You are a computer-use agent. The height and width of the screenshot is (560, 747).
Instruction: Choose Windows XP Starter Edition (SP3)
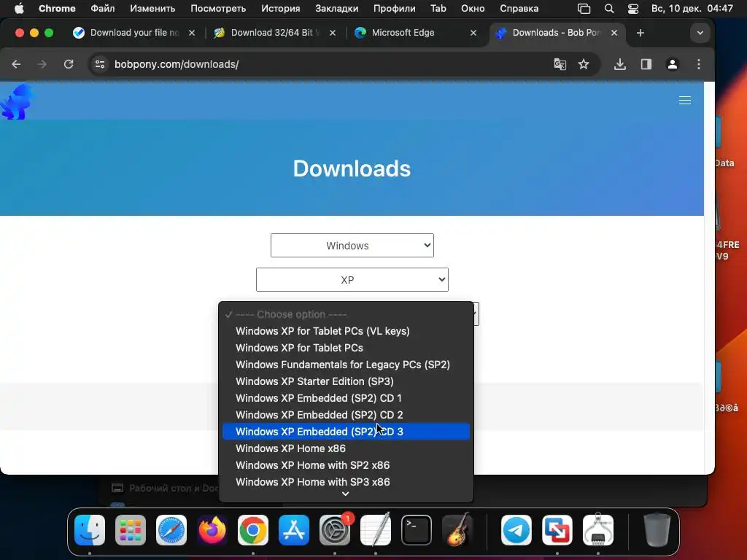click(x=346, y=381)
